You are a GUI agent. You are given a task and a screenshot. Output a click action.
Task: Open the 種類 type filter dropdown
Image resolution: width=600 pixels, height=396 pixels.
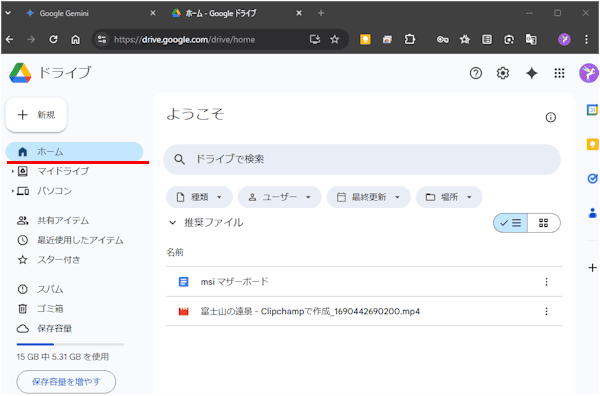[x=199, y=197]
